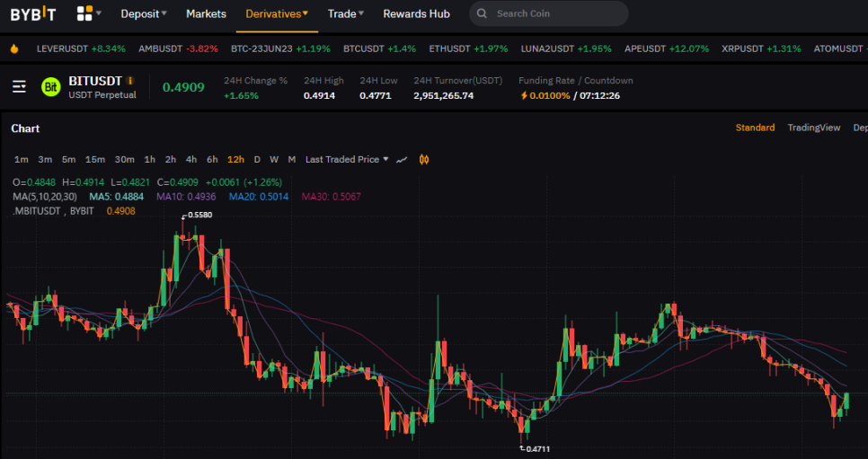The image size is (868, 459).
Task: Open the Derivatives dropdown menu
Action: [x=277, y=13]
